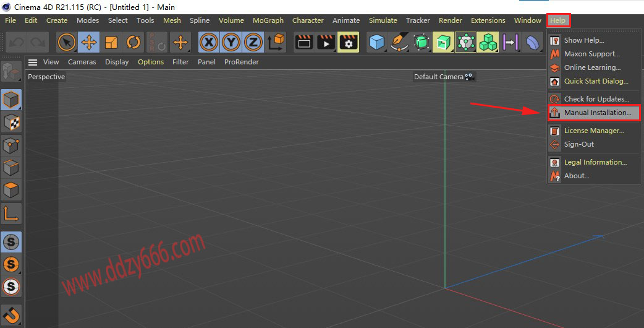Click Enable Snap magnet icon

coord(11,315)
